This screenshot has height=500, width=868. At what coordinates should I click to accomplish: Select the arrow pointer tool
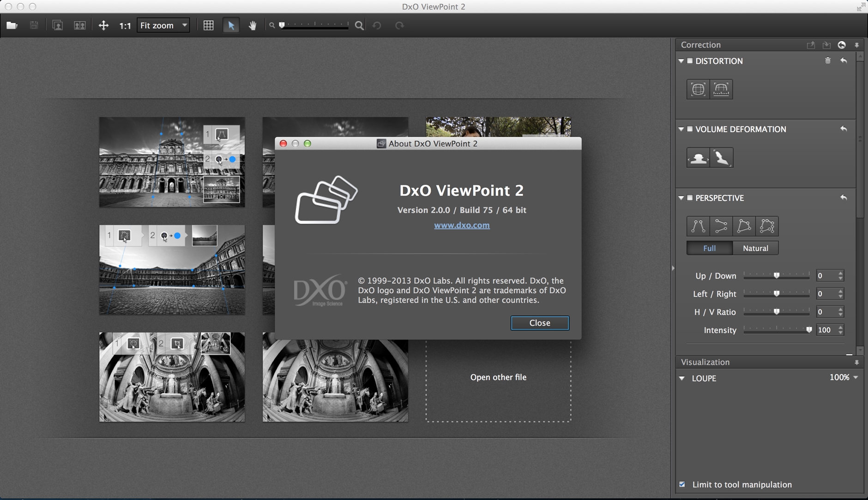click(x=231, y=25)
